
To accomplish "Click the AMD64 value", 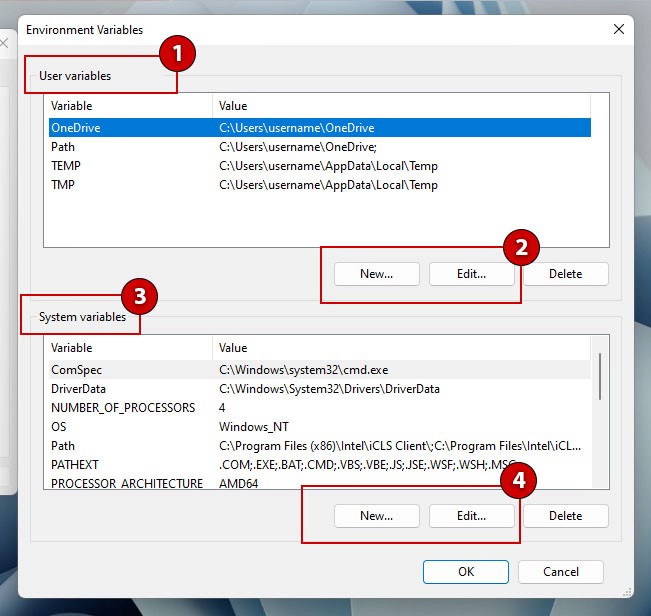I will (238, 484).
